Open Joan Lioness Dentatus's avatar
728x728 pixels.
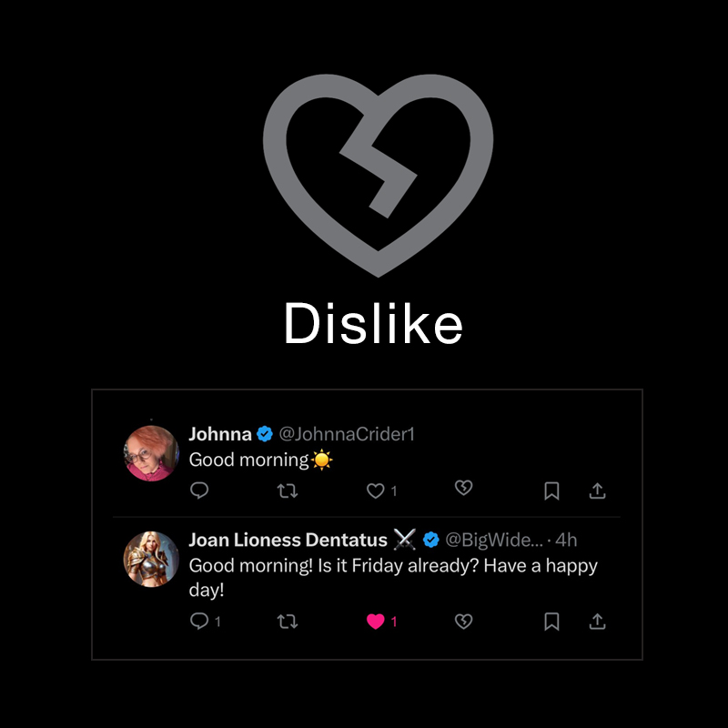pos(151,559)
